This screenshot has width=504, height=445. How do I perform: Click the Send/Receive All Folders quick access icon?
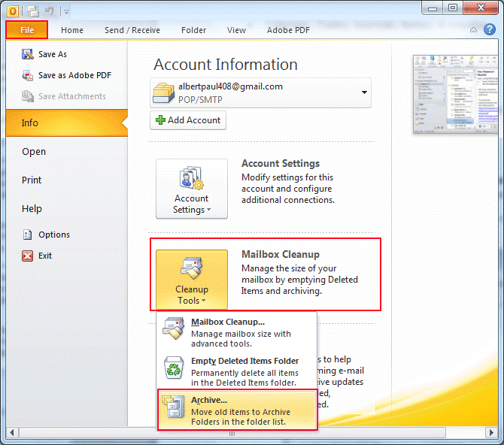[33, 11]
